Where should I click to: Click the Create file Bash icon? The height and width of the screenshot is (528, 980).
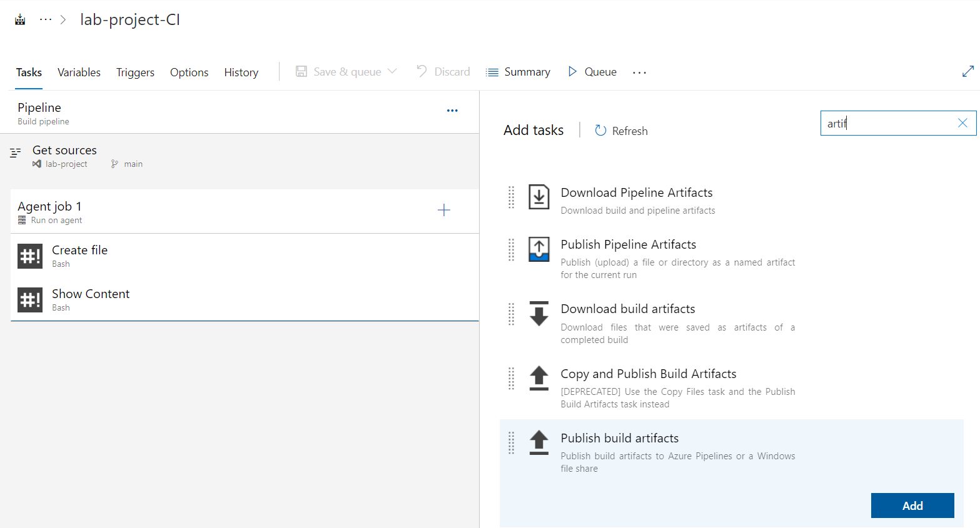click(x=30, y=256)
